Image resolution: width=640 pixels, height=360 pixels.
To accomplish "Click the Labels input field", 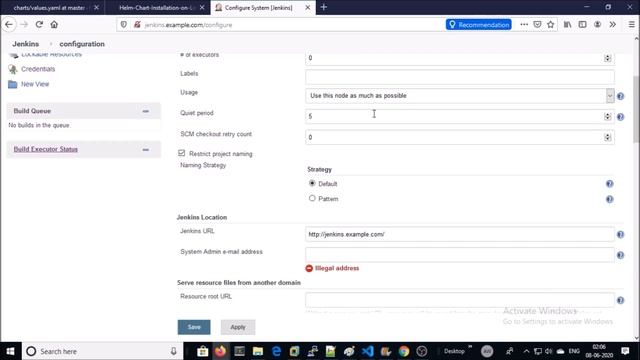I will pyautogui.click(x=460, y=77).
